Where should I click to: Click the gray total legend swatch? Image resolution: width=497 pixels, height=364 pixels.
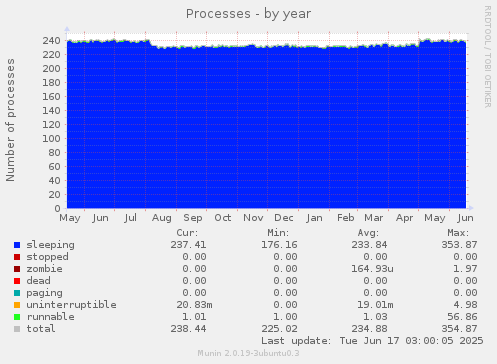tap(17, 329)
